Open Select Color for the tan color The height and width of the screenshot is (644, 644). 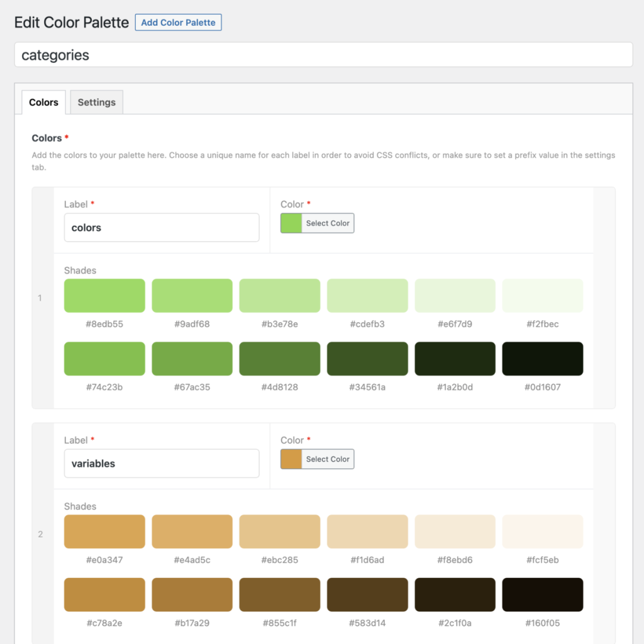pos(328,459)
